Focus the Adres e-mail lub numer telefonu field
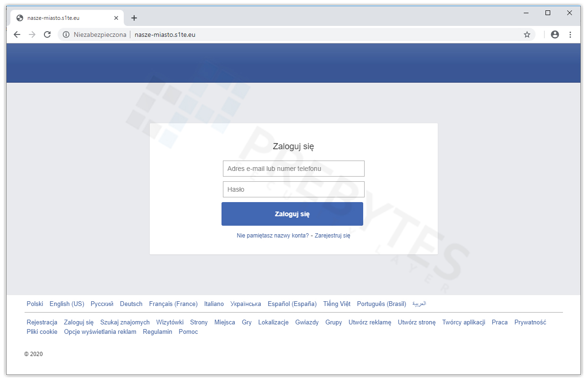Screen dimensions: 588x382 (294, 169)
